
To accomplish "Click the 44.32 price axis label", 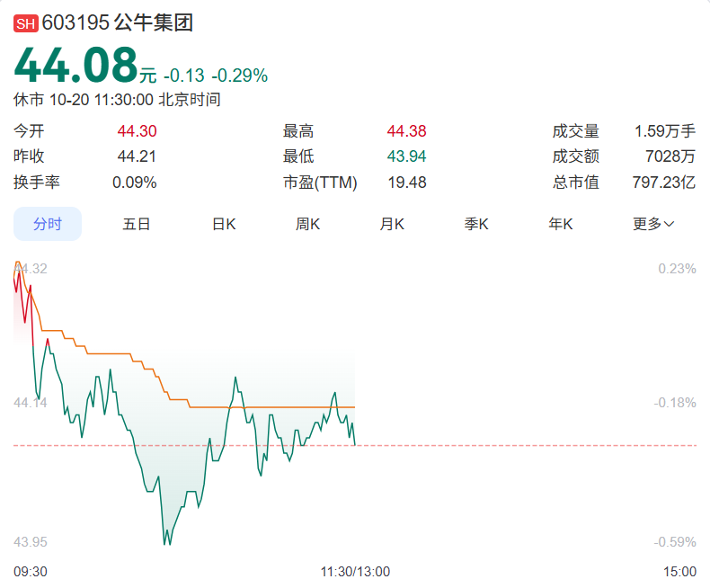I will pyautogui.click(x=31, y=269).
